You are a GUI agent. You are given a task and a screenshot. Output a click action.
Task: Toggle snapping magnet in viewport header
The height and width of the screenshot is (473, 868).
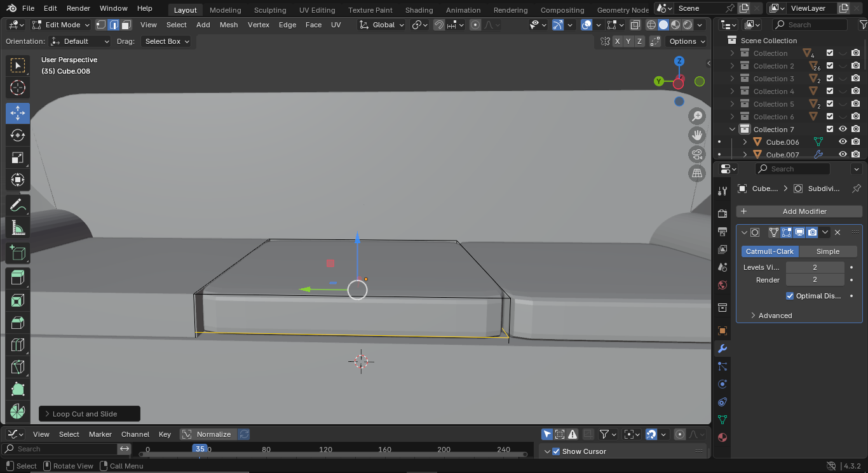[439, 25]
